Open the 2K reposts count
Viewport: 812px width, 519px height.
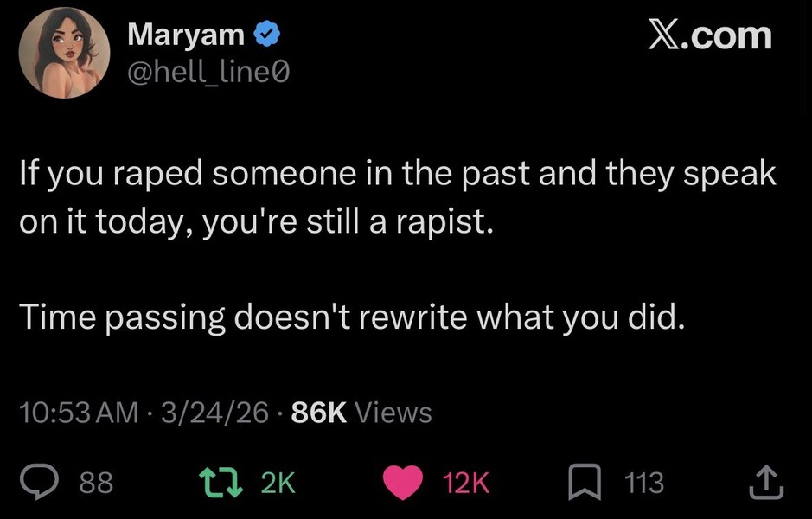click(278, 483)
